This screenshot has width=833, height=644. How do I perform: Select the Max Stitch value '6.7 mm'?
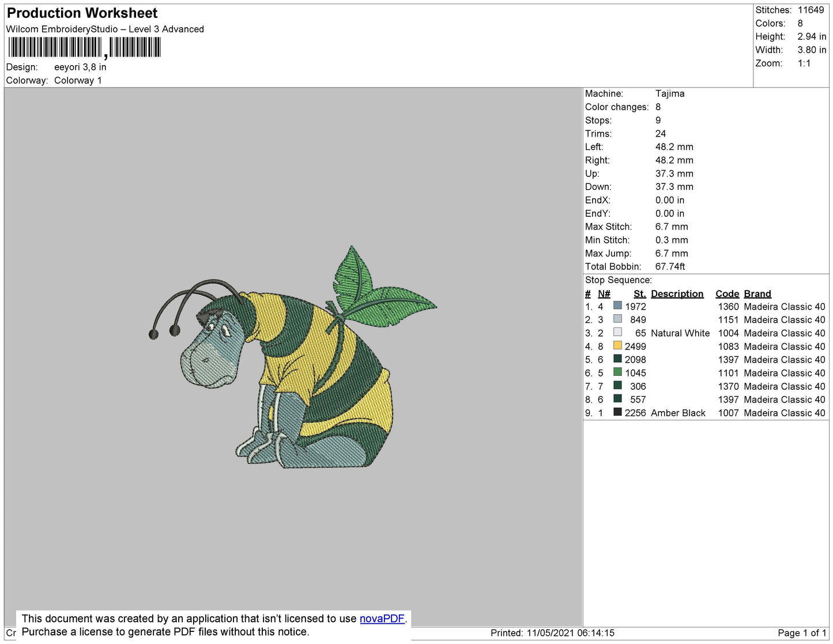point(672,227)
